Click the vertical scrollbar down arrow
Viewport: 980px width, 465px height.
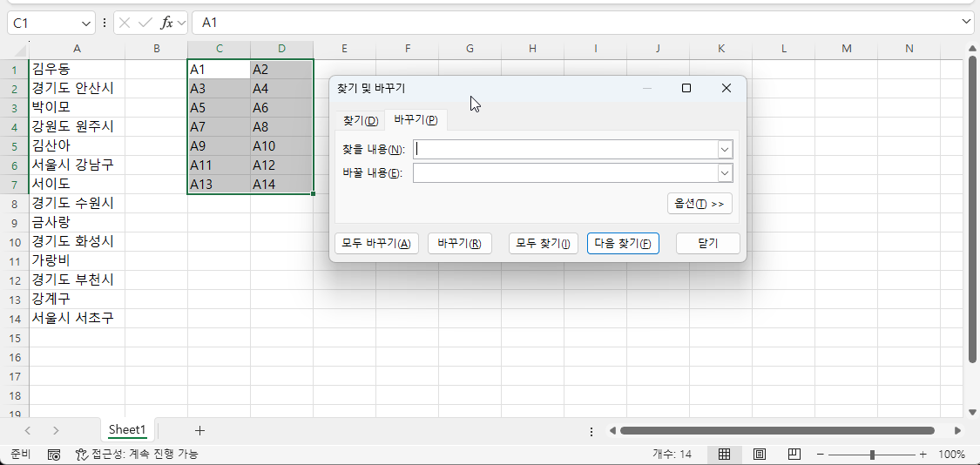(972, 412)
